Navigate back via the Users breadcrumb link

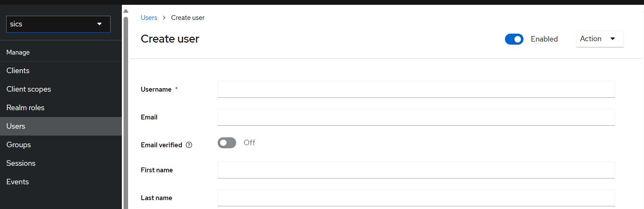click(x=149, y=18)
